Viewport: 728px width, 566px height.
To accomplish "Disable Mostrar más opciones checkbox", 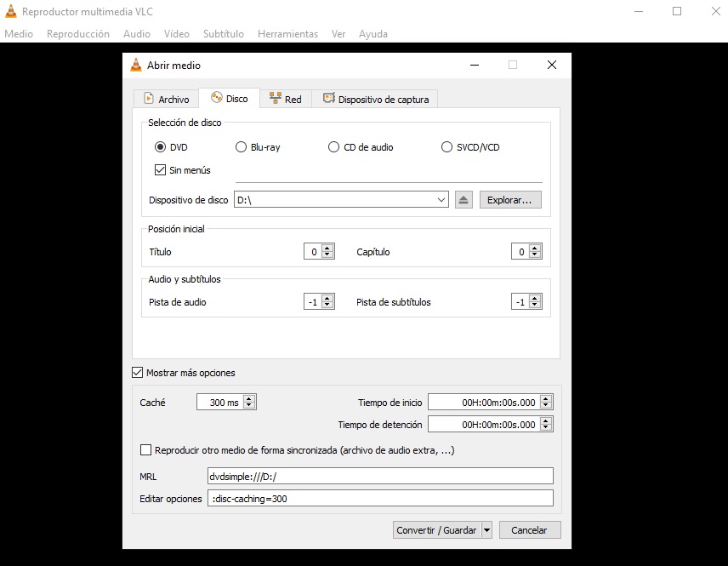I will tap(138, 373).
